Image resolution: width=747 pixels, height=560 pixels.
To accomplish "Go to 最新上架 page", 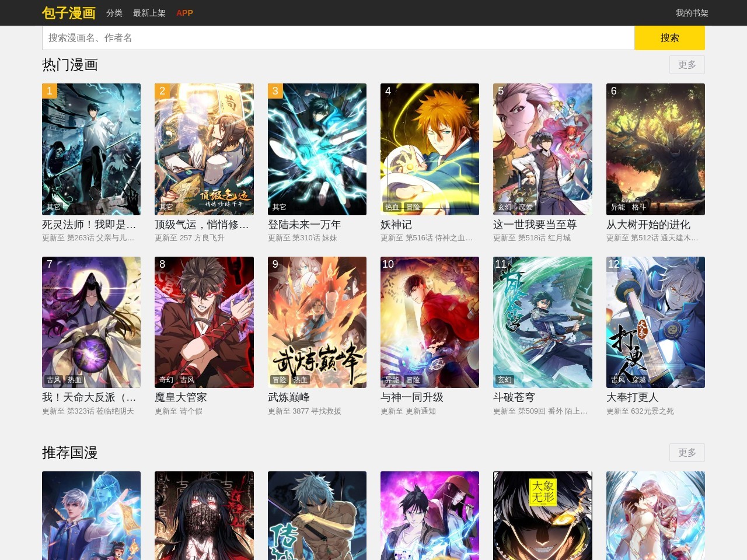I will (x=149, y=13).
